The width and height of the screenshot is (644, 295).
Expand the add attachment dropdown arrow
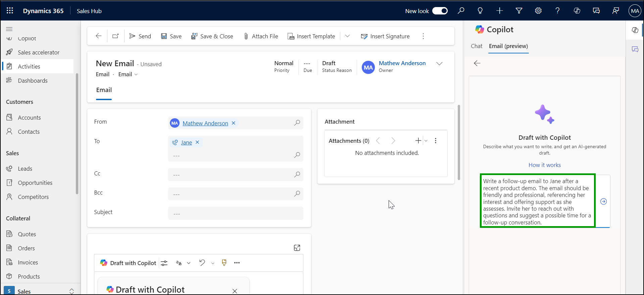coord(426,141)
